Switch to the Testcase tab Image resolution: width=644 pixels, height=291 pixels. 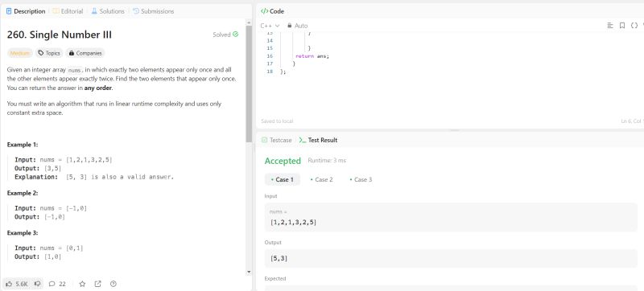point(276,140)
